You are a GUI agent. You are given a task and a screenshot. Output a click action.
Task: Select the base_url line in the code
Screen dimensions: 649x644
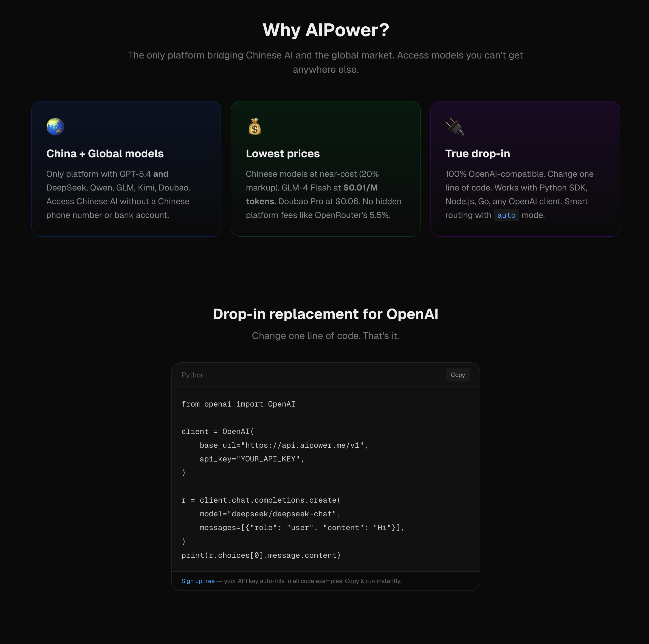tap(283, 445)
